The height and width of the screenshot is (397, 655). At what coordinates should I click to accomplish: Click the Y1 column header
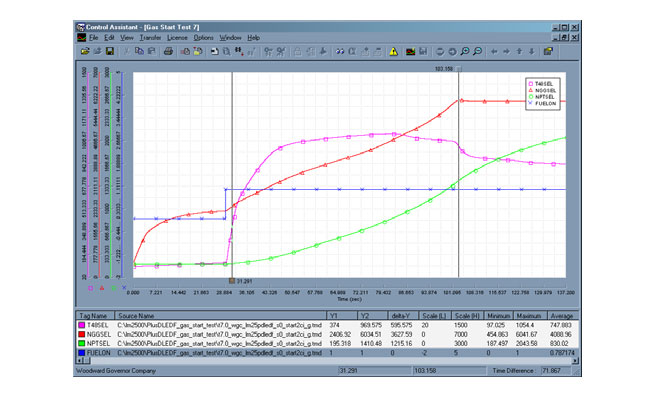[342, 316]
